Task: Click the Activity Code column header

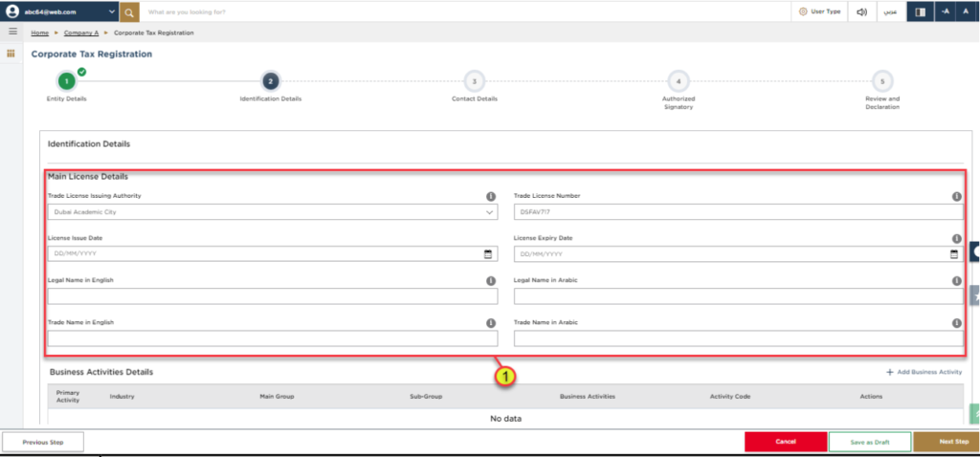Action: click(730, 397)
